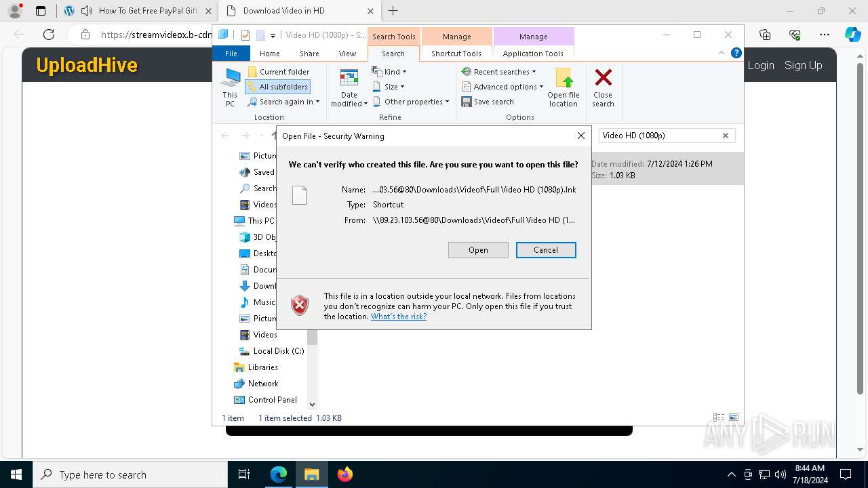Viewport: 868px width, 488px height.
Task: Click Cancel in the security warning dialog
Action: pyautogui.click(x=546, y=250)
